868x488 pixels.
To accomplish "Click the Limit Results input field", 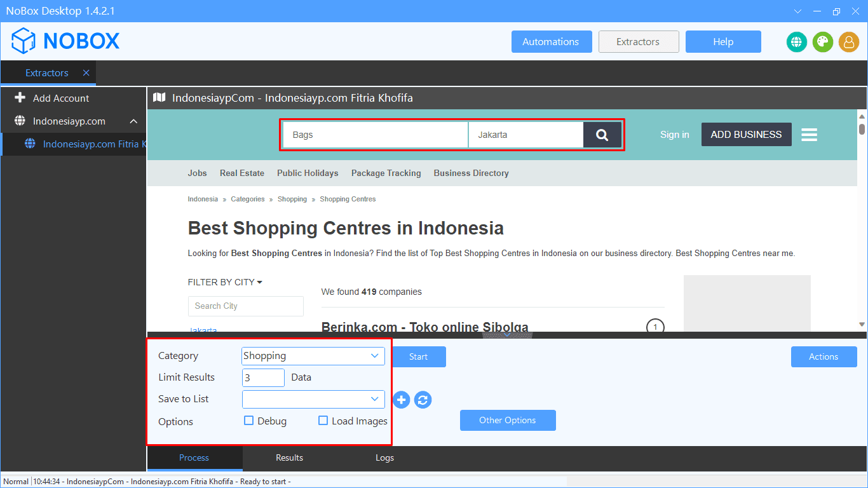I will (262, 377).
